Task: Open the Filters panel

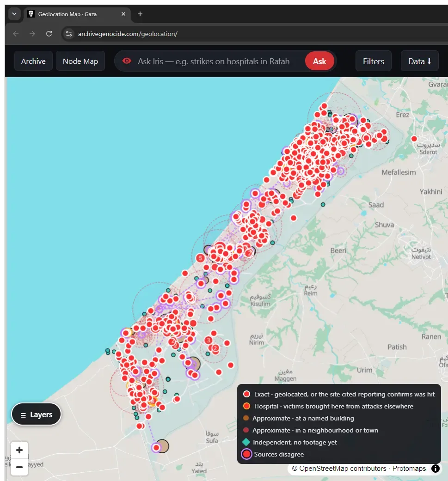Action: (374, 61)
